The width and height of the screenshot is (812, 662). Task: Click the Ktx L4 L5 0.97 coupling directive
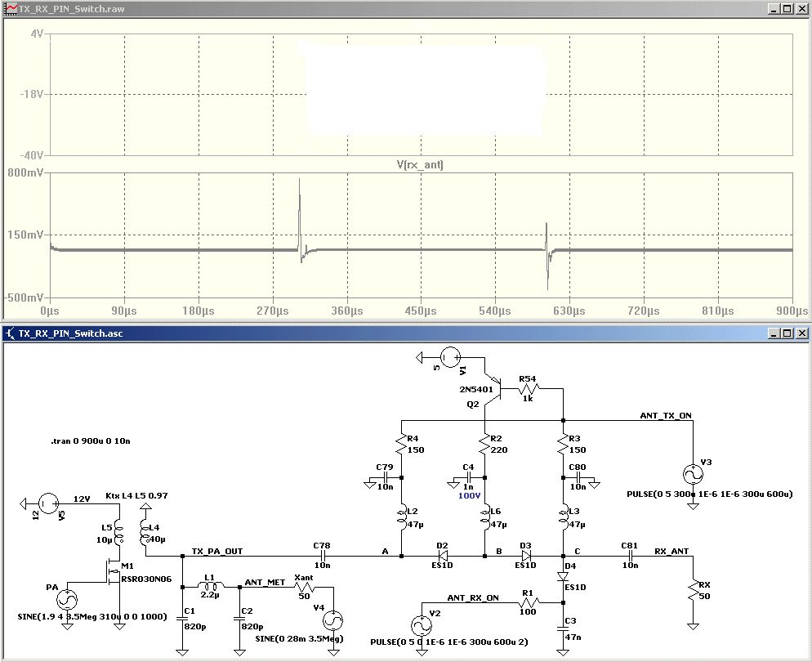pos(137,496)
